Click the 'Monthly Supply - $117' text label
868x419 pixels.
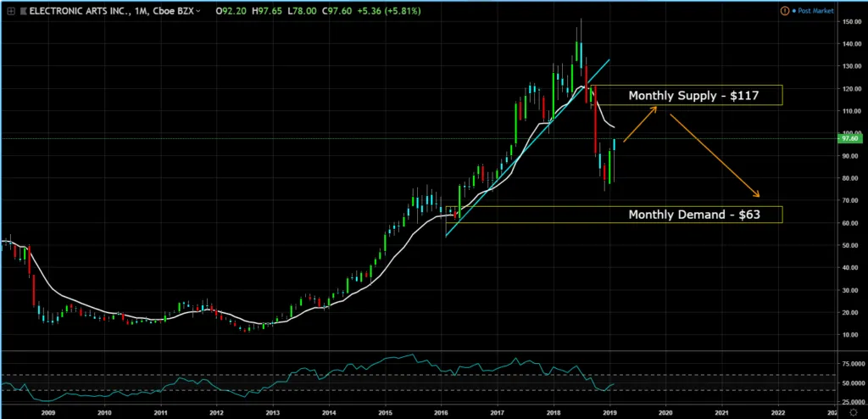[693, 96]
